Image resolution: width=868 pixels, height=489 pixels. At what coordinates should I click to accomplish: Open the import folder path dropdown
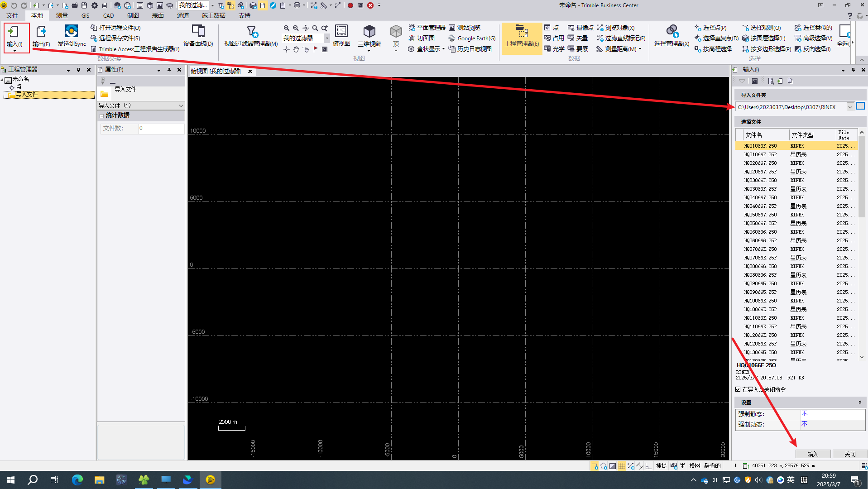tap(850, 107)
